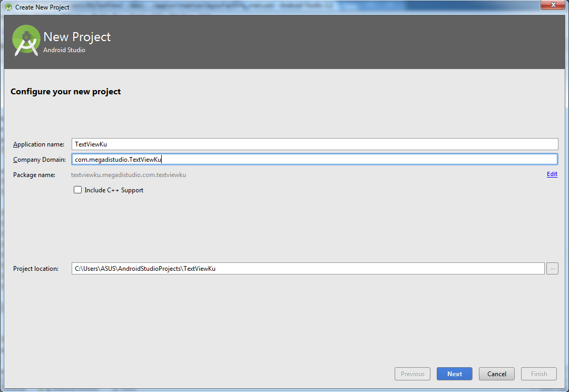Viewport: 569px width, 392px height.
Task: Click package name text textviewku.megadistudio.com.textviewku
Action: coord(129,175)
